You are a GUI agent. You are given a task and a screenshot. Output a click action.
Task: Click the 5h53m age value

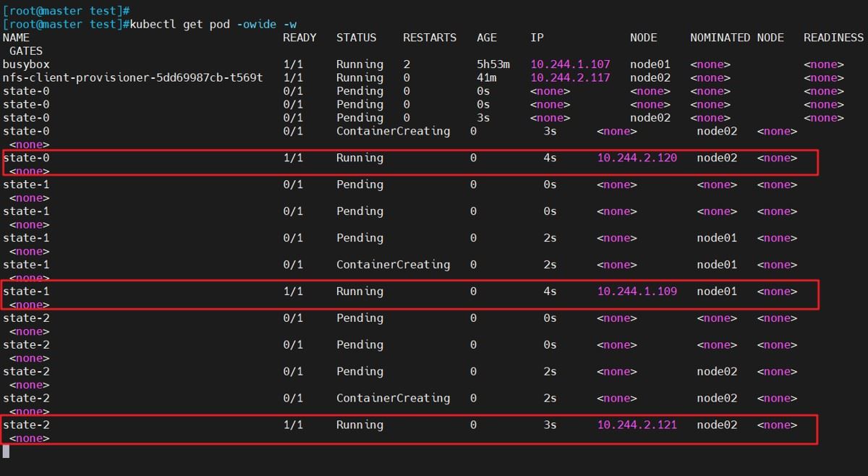tap(493, 64)
